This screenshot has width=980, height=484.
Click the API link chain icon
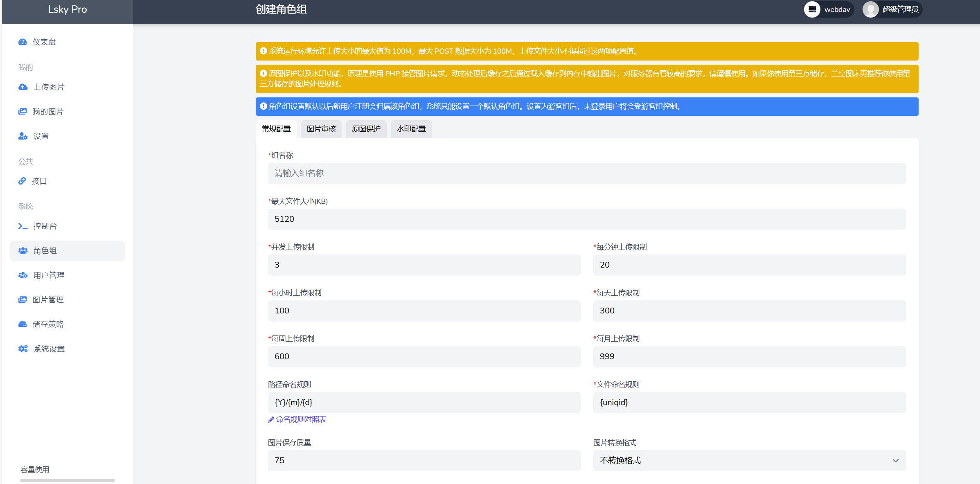click(22, 181)
